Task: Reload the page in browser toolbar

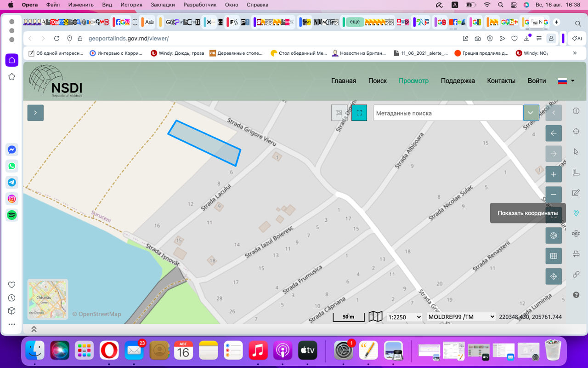Action: pos(57,39)
